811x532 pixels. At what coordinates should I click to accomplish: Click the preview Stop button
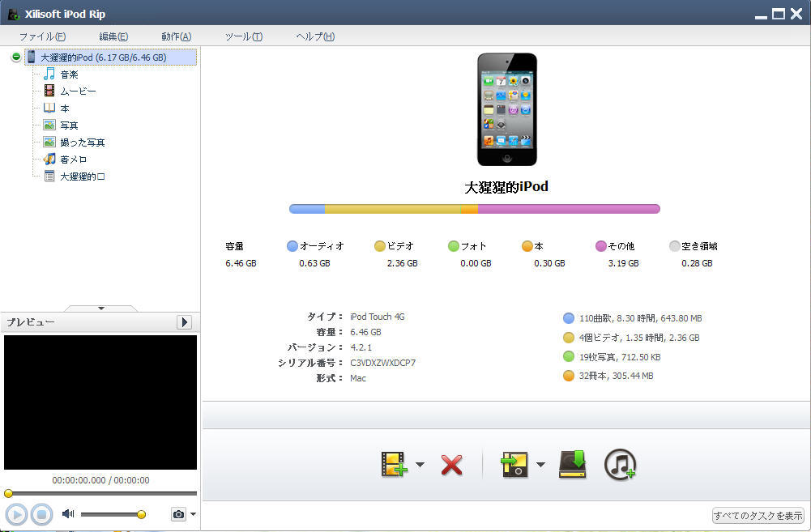(x=41, y=514)
